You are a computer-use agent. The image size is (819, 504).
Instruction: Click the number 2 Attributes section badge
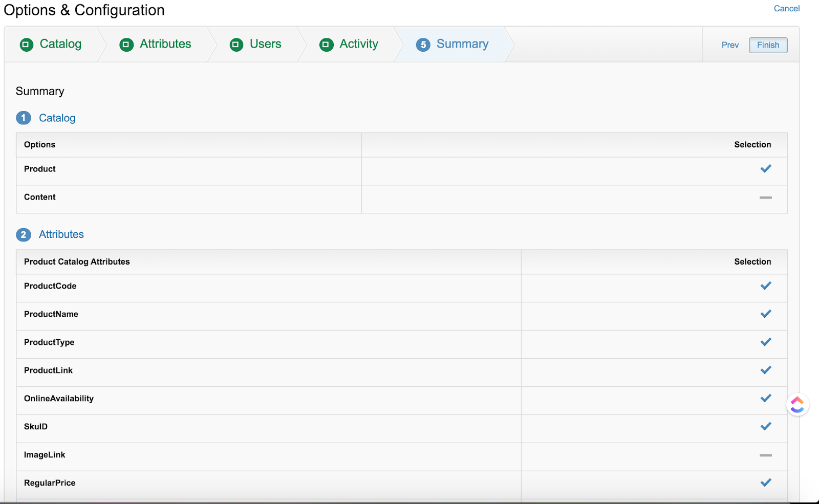pos(24,235)
